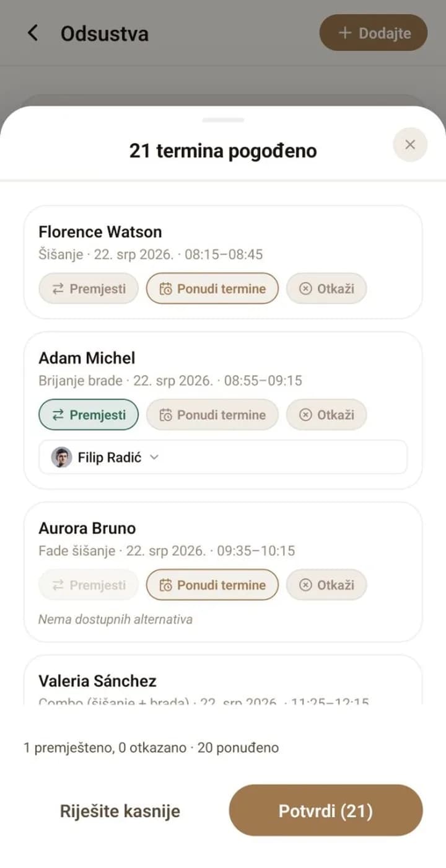Toggle Premjesti option for Adam Michel
Viewport: 446px width, 868px height.
pyautogui.click(x=89, y=415)
